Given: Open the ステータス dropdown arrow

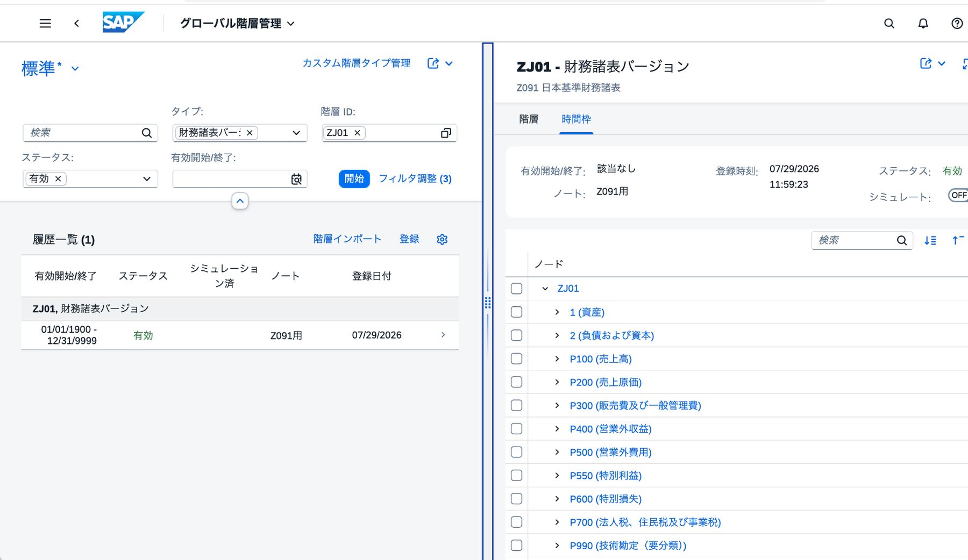Looking at the screenshot, I should point(147,179).
